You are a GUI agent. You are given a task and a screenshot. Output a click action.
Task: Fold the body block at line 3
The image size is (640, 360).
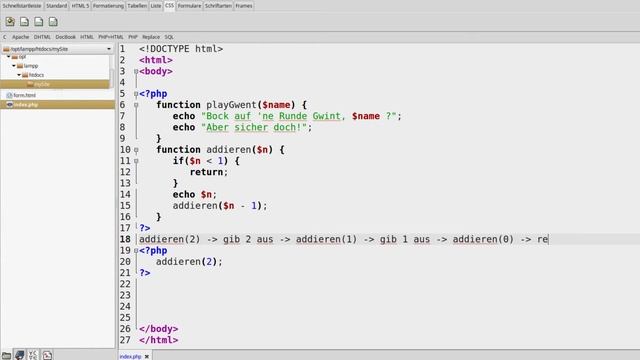(136, 71)
